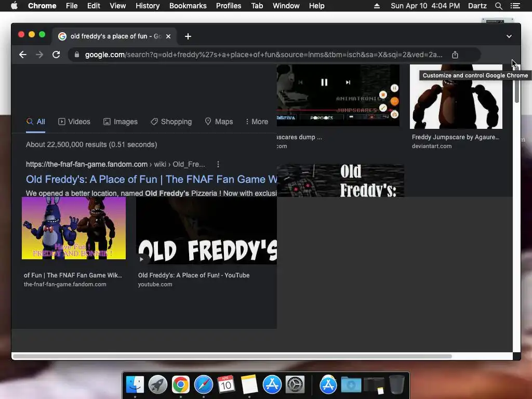Open result options three-dot menu
532x399 pixels.
[x=218, y=165]
